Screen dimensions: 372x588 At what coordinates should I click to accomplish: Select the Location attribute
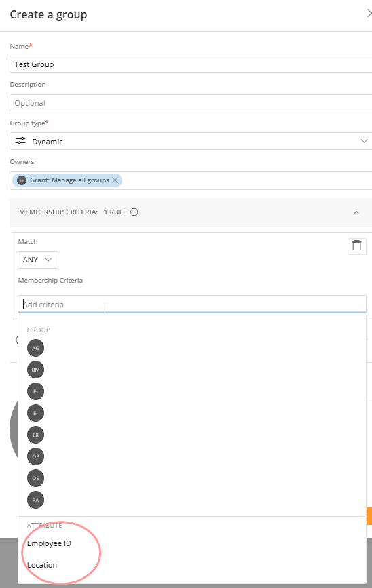[42, 565]
